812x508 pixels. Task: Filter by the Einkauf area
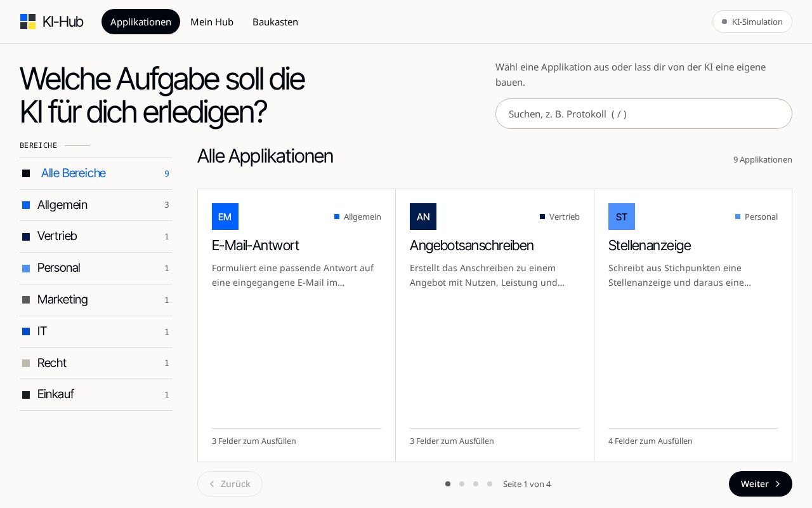coord(96,394)
